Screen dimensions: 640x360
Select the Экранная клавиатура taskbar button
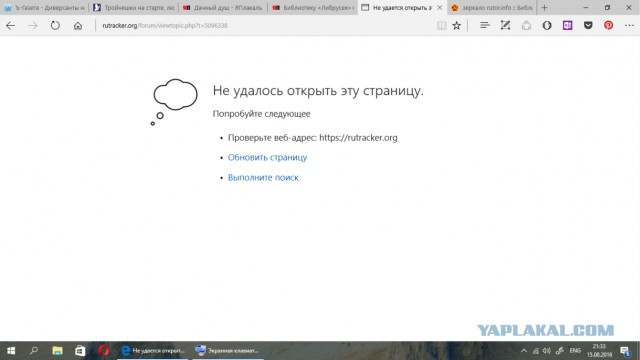pos(228,351)
